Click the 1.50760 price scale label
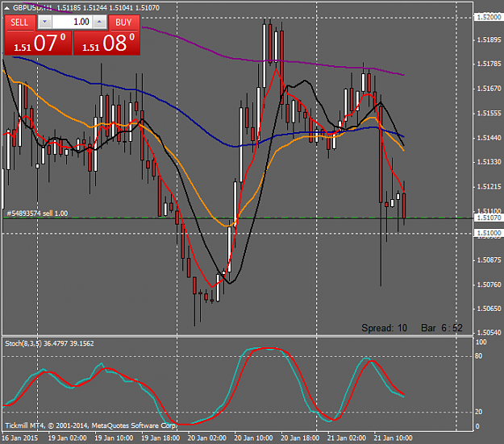Viewport: 504px width, 444px height. coord(489,284)
